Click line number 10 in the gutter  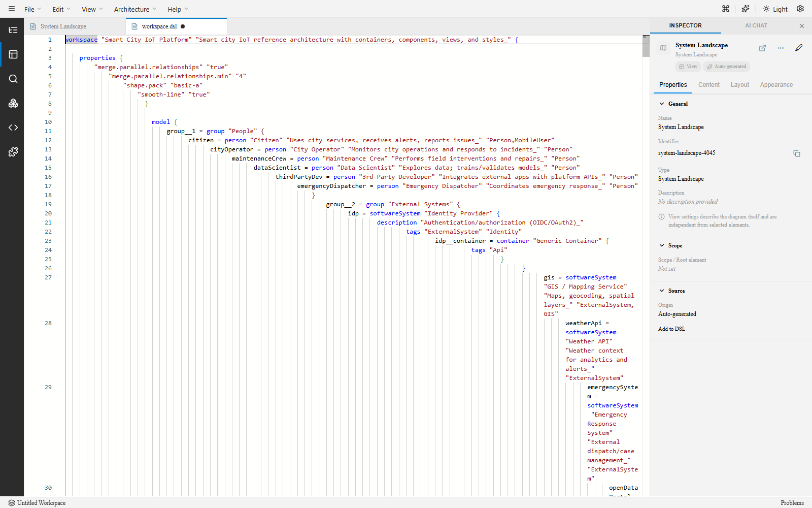(x=48, y=122)
